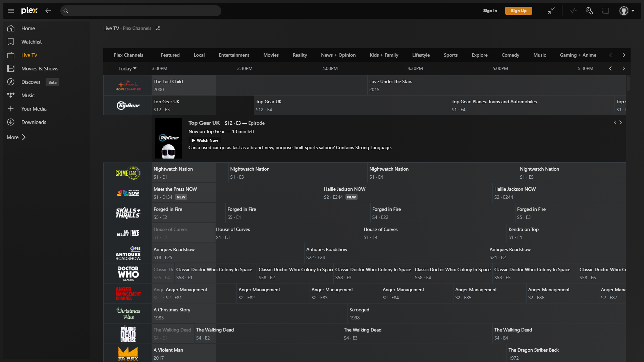Expand the More sidebar section
This screenshot has width=644, height=362.
point(16,137)
